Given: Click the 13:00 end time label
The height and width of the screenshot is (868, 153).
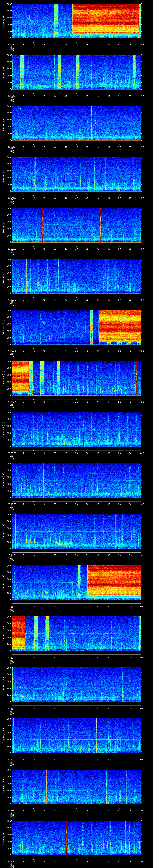Looking at the screenshot, I should [141, 606].
